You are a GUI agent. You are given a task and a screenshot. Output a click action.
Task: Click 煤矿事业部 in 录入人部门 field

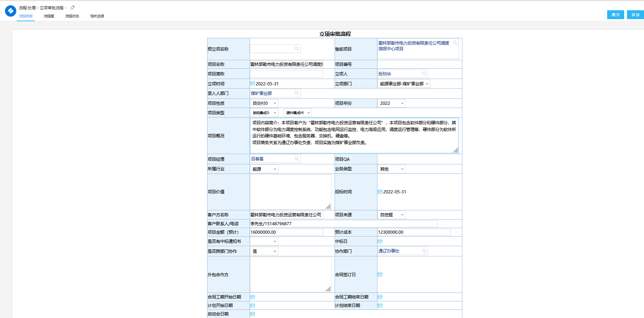pyautogui.click(x=261, y=93)
